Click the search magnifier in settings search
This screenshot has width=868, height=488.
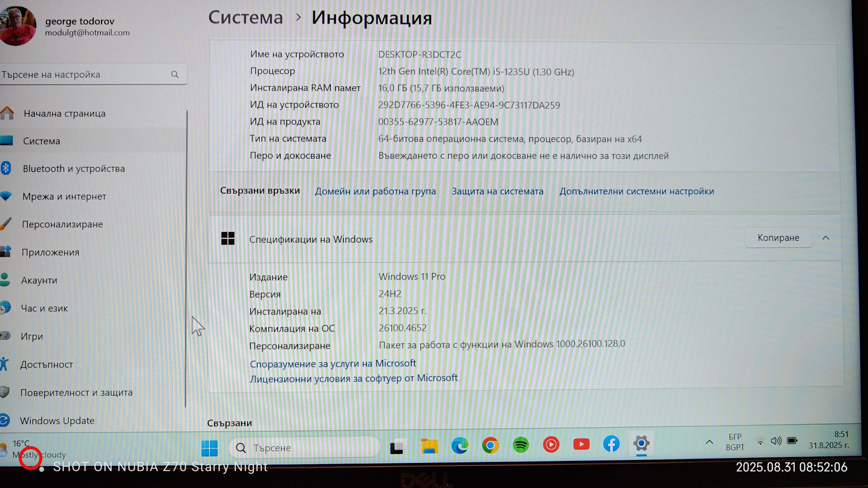[x=175, y=74]
